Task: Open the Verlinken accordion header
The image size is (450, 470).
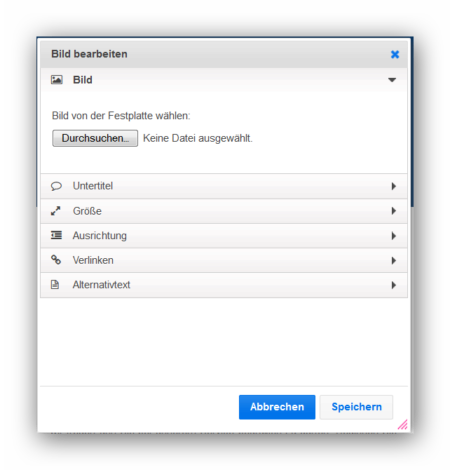Action: tap(224, 260)
